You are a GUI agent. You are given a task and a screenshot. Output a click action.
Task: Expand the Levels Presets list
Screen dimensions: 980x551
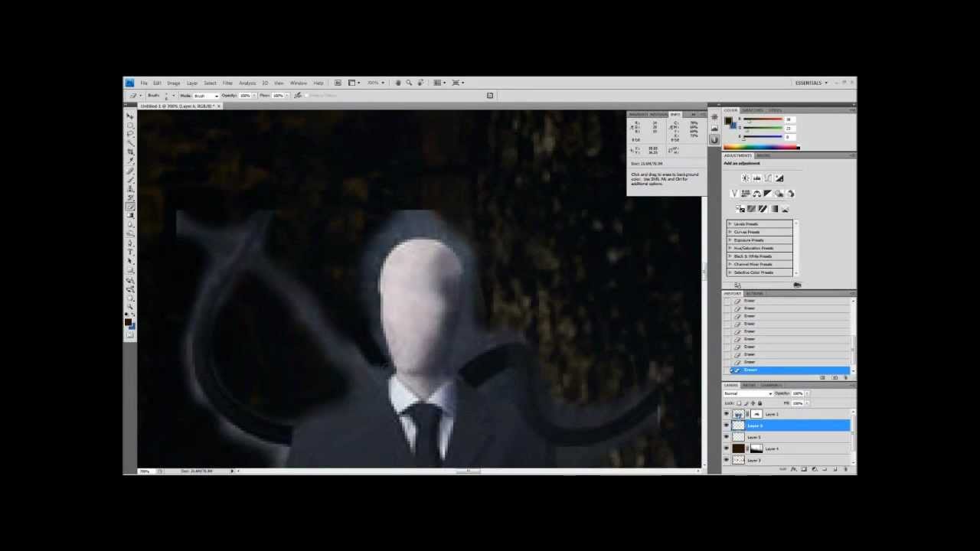[x=730, y=224]
